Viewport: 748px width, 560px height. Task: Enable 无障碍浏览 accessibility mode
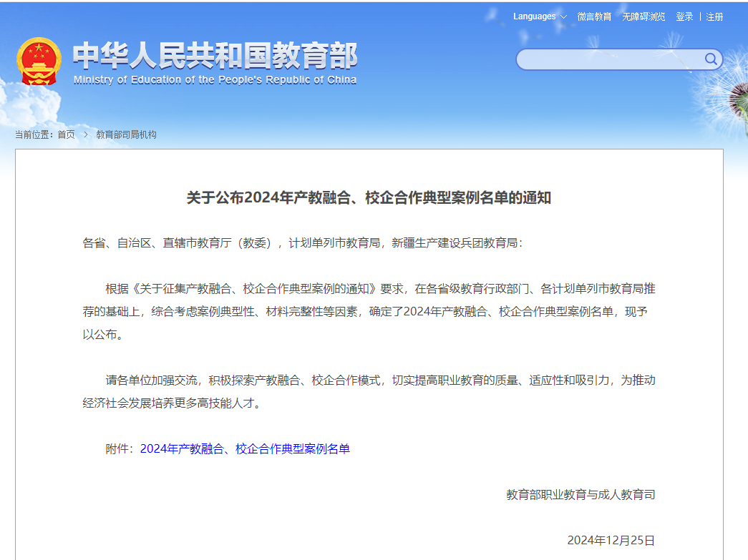[643, 16]
